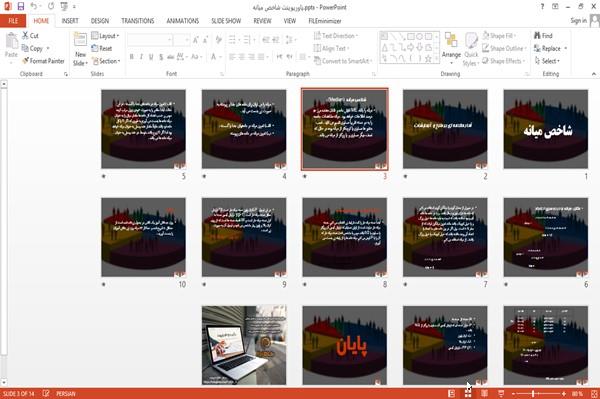This screenshot has height=399, width=600.
Task: Click PERSIAN language indicator in status bar
Action: pos(66,394)
